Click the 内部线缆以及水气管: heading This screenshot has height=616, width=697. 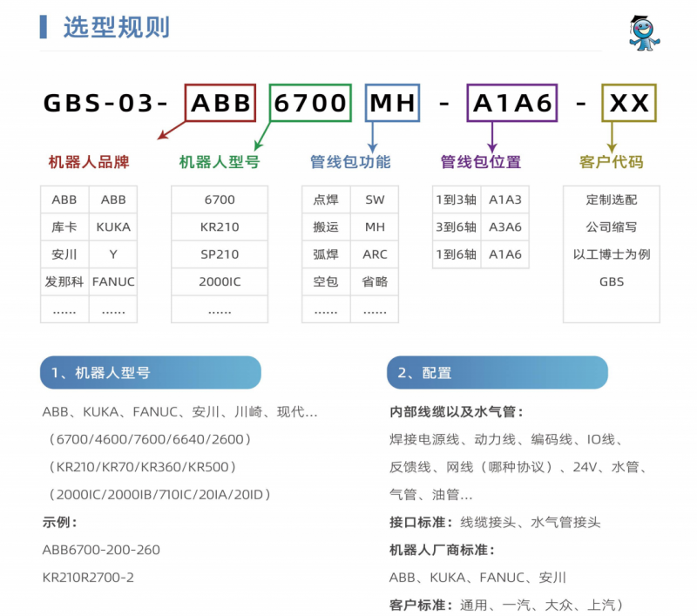tap(456, 412)
